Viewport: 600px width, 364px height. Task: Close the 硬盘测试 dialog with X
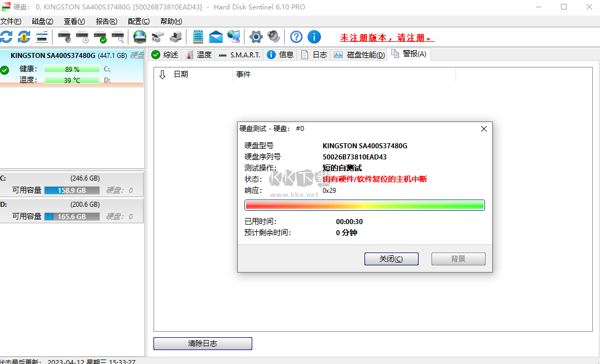484,129
